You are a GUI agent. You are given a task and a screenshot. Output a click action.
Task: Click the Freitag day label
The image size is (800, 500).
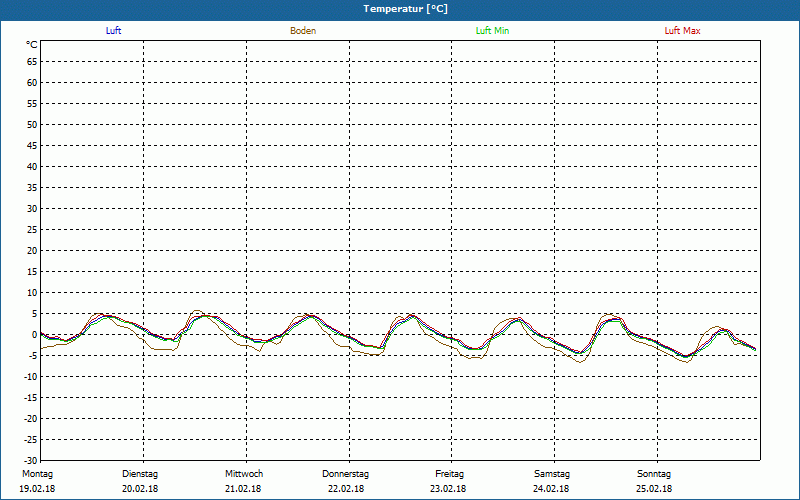tap(449, 474)
